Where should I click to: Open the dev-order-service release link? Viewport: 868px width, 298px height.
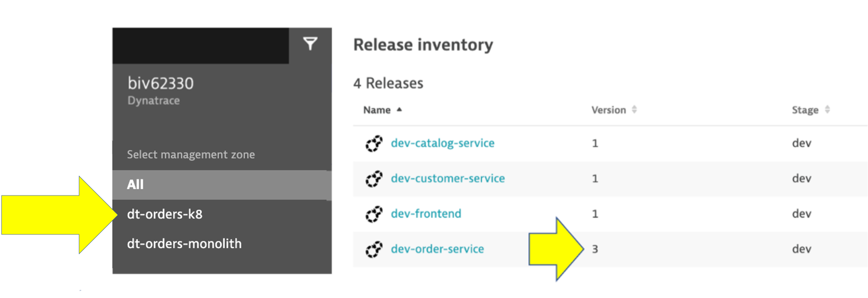[437, 249]
